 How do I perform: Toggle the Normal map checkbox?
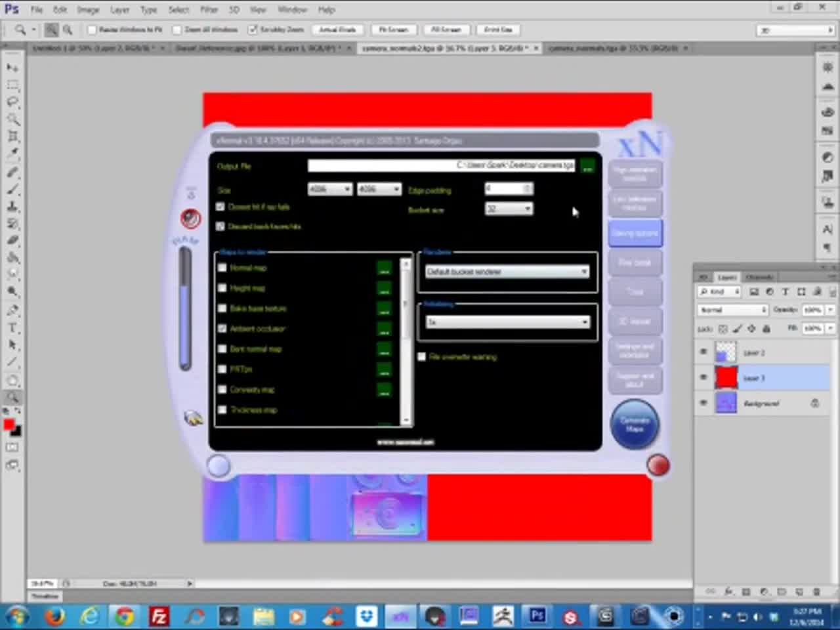coord(222,268)
